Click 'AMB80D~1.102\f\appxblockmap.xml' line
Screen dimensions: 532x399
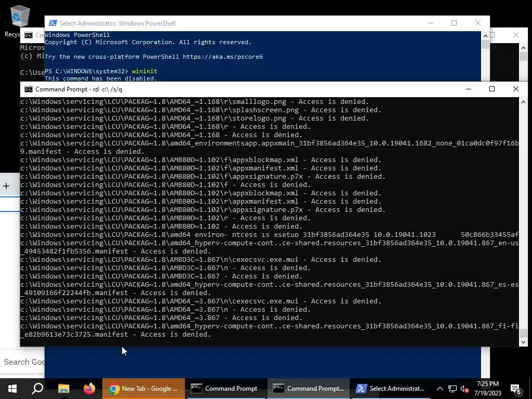point(201,160)
